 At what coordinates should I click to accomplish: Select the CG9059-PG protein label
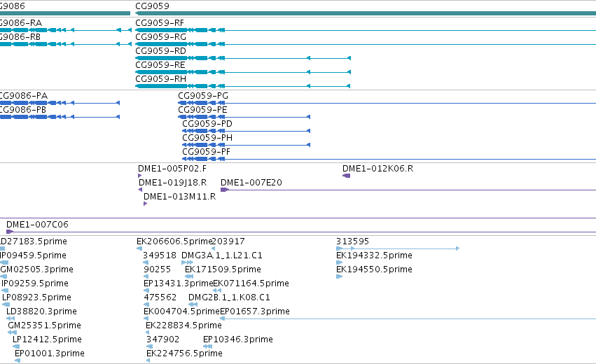tap(203, 96)
